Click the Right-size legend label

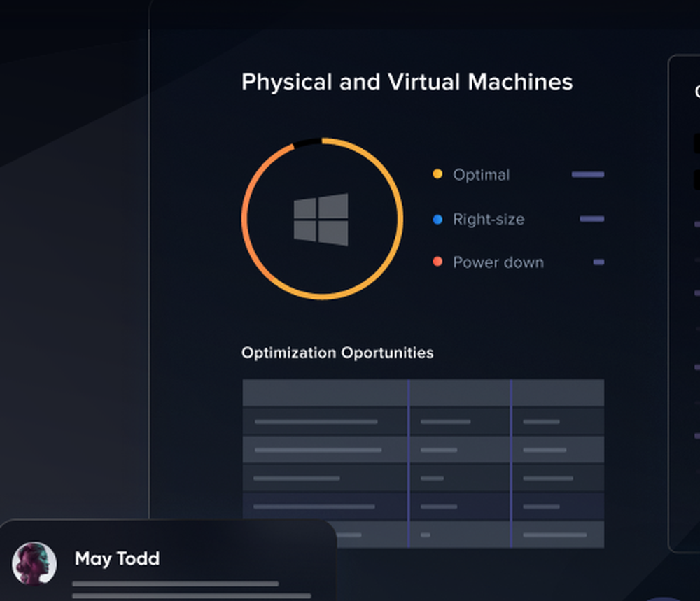click(x=489, y=219)
